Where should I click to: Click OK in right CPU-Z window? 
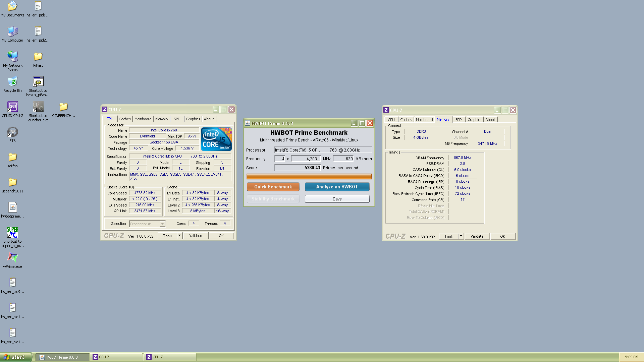(x=502, y=236)
